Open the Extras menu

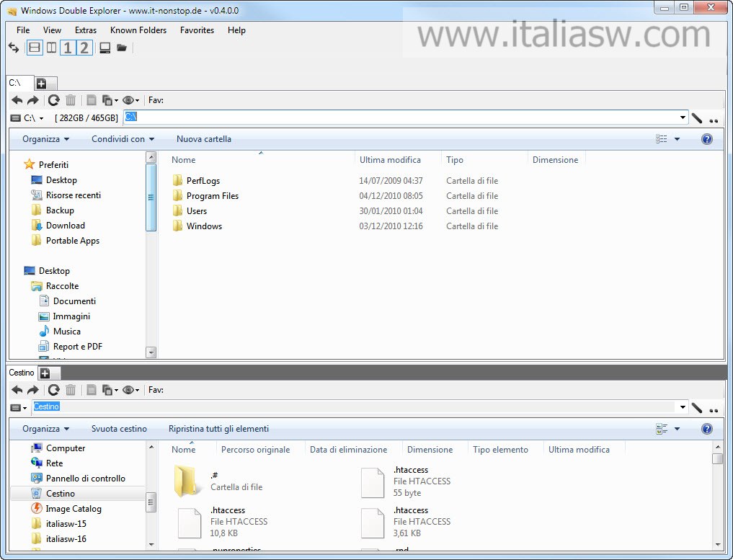pos(86,30)
